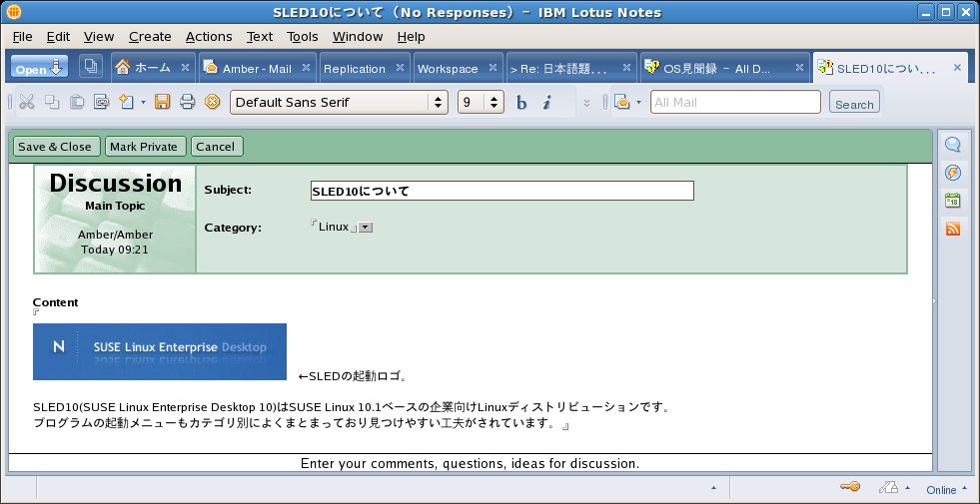Click the Open button
Image resolution: width=980 pixels, height=504 pixels.
click(x=39, y=67)
